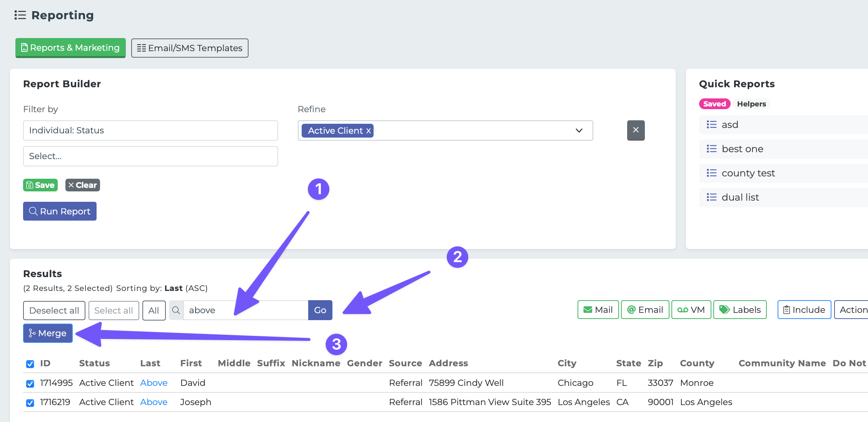
Task: Expand the Refine dropdown chevron
Action: click(579, 131)
